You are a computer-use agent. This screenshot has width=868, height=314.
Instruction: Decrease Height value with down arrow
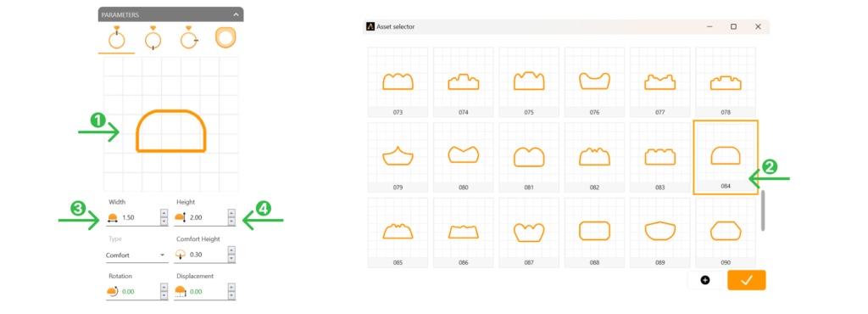tap(231, 221)
